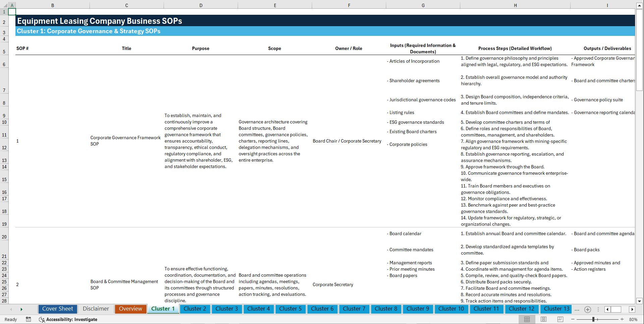Screen dimensions: 644x324
Task: Switch to Normal view in status bar
Action: 527,319
